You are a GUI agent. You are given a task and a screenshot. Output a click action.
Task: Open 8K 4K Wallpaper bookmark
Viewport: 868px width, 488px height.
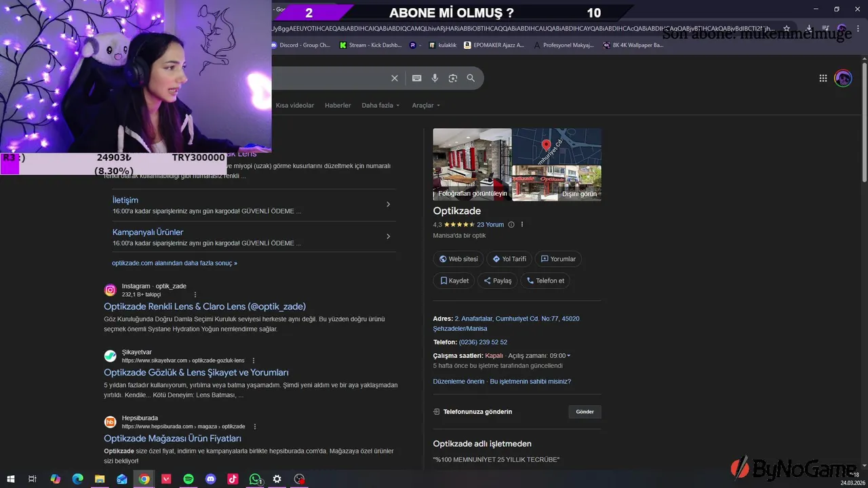click(633, 45)
